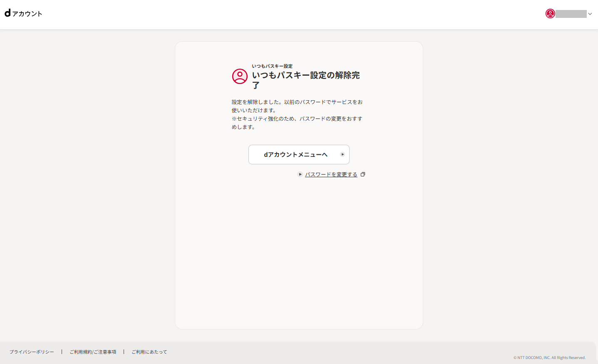Go to dアカウントメニューへ button
The width and height of the screenshot is (598, 364).
pyautogui.click(x=299, y=154)
